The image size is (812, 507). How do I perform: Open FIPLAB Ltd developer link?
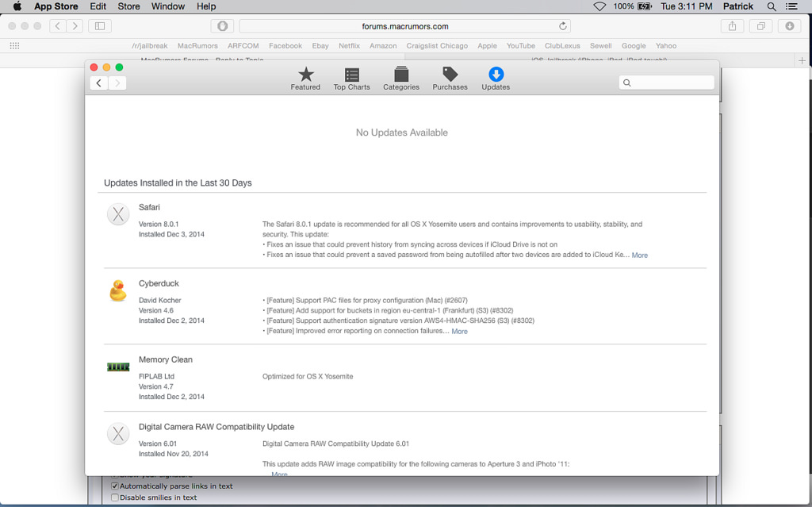coord(156,376)
